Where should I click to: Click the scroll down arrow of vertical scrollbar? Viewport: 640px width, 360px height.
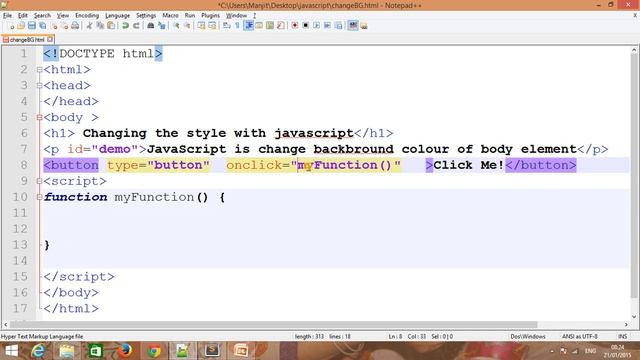tap(634, 316)
